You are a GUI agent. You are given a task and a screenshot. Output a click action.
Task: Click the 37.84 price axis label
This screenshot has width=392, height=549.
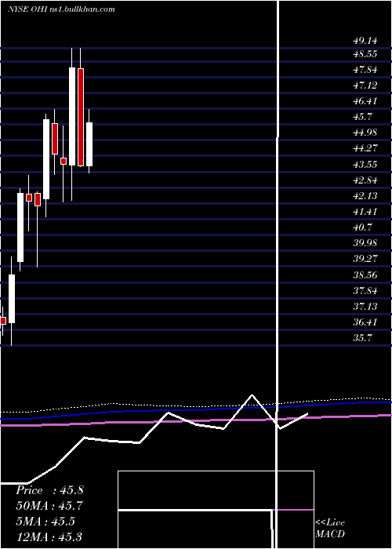click(x=365, y=290)
